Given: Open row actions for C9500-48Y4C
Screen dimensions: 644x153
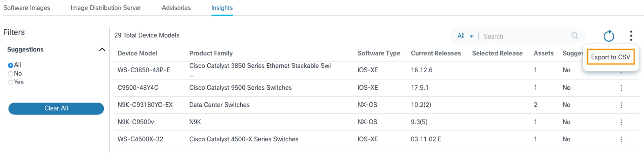Looking at the screenshot, I should coord(621,88).
